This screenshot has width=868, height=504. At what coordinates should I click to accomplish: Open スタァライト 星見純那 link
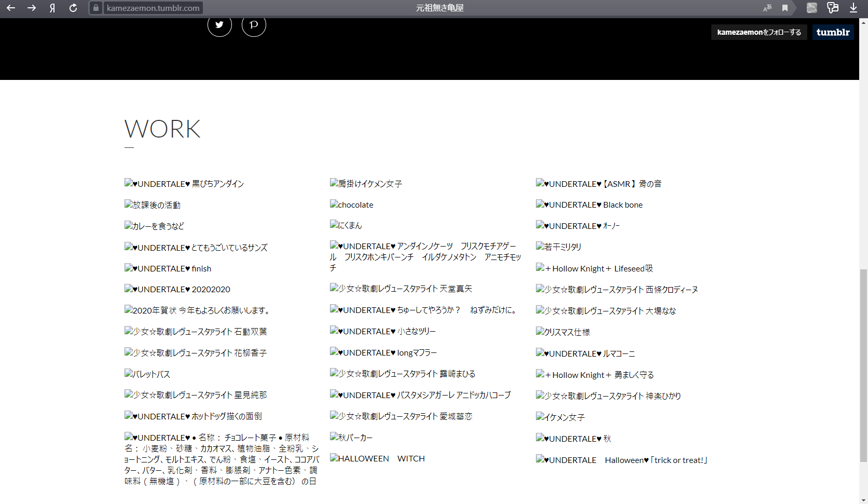pos(196,395)
